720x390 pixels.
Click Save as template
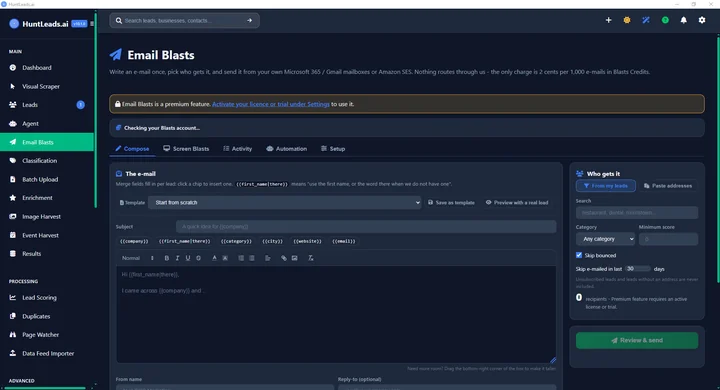pos(451,203)
